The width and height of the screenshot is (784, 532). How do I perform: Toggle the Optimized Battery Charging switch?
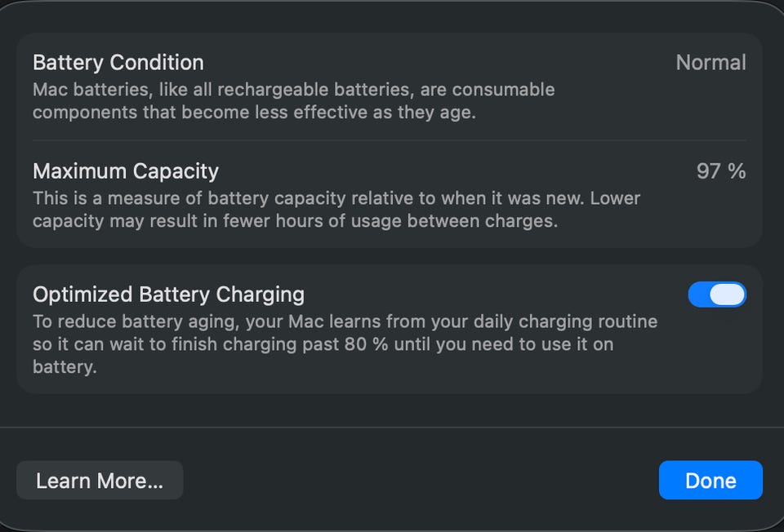pyautogui.click(x=717, y=295)
